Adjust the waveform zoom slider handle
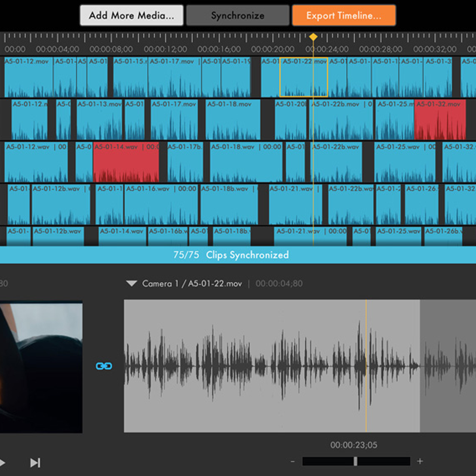The width and height of the screenshot is (476, 476). click(x=355, y=461)
